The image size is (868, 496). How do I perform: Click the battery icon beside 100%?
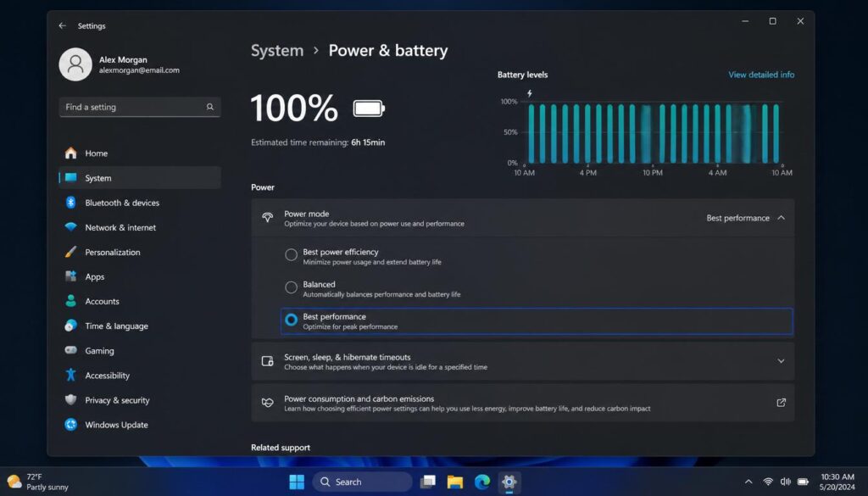369,108
